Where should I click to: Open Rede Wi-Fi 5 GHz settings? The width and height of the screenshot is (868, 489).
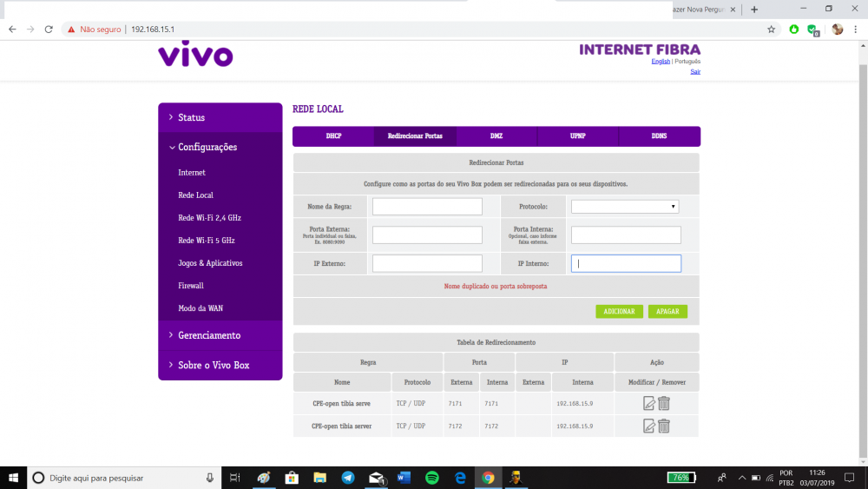click(206, 241)
